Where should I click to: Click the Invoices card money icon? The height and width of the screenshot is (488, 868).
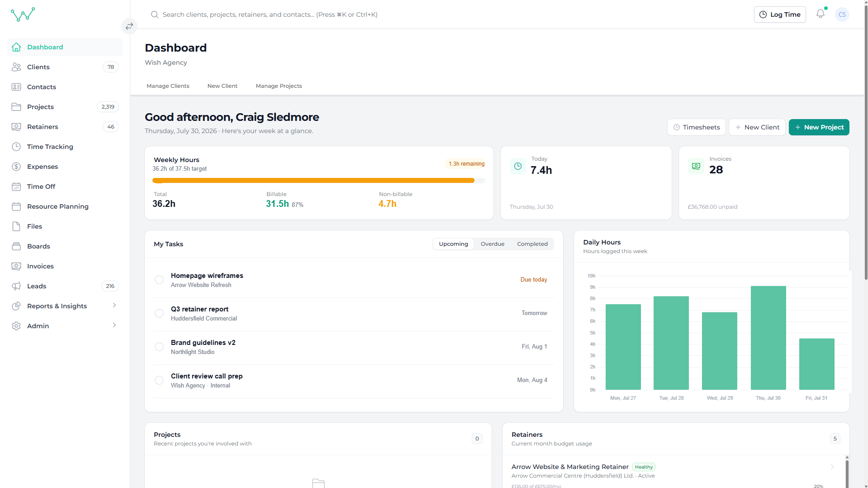click(696, 166)
